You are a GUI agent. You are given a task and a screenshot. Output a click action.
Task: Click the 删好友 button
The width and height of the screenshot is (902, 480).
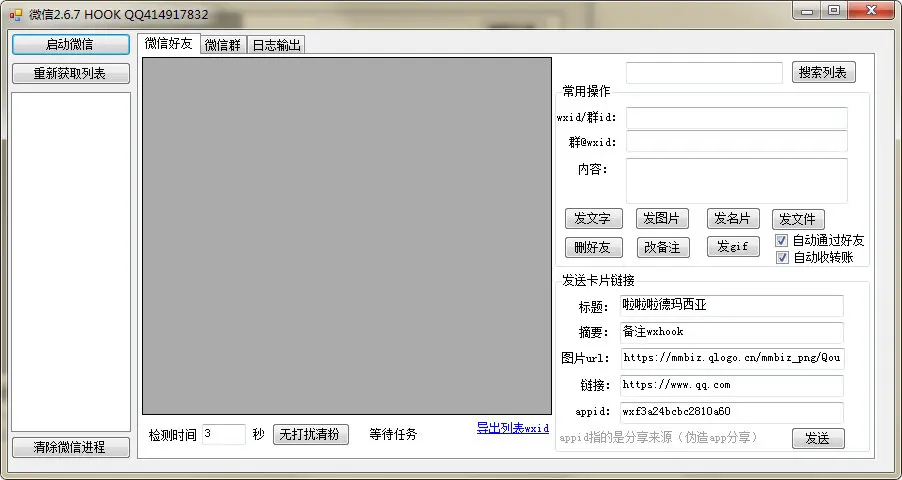click(594, 247)
